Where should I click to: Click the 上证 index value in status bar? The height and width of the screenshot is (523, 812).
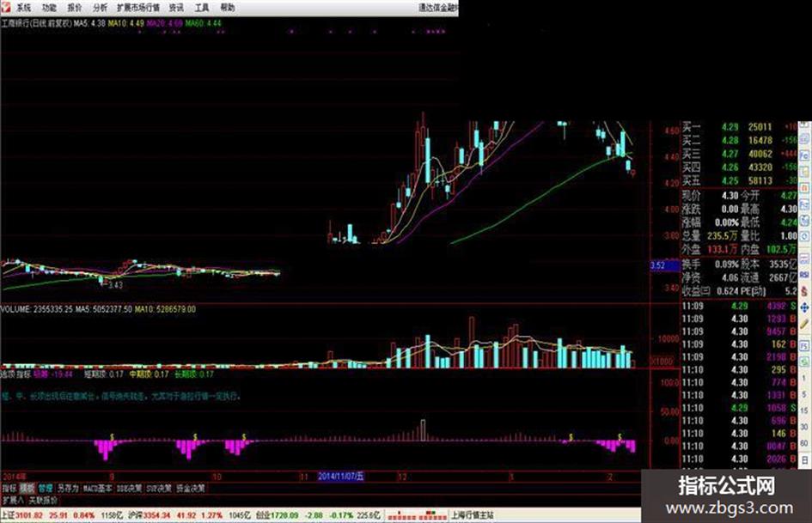click(27, 515)
